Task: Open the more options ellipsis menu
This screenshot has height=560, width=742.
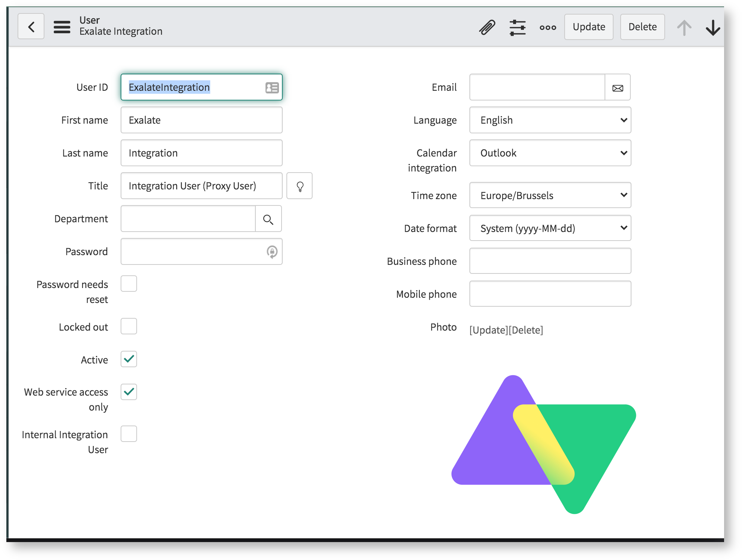Action: [x=547, y=27]
